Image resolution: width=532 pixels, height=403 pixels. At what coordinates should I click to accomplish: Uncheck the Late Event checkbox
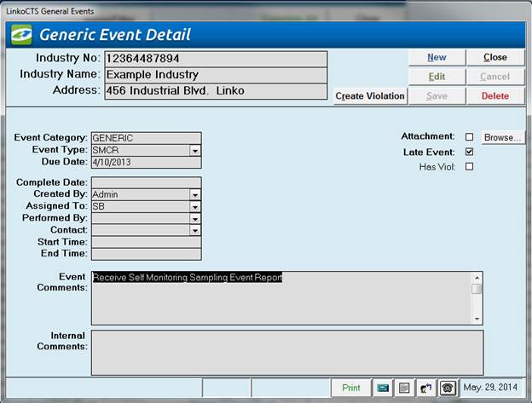point(469,152)
